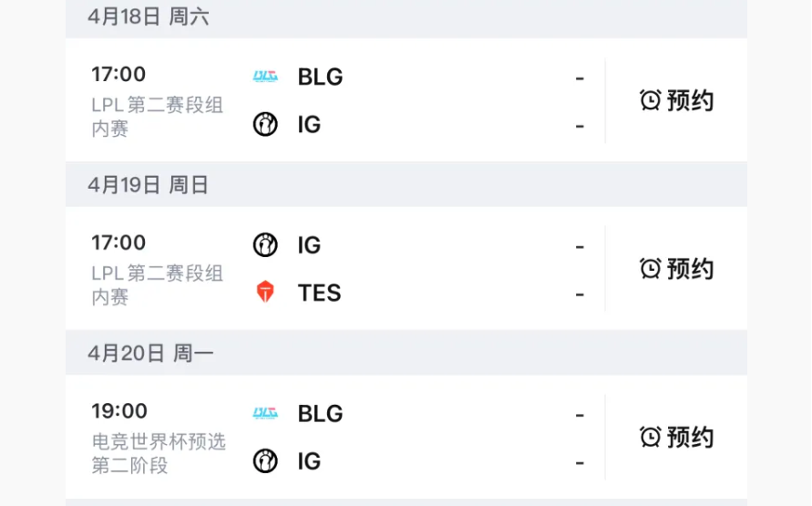Image resolution: width=812 pixels, height=506 pixels.
Task: Select the 4月18日 周六 date header
Action: coord(149,17)
